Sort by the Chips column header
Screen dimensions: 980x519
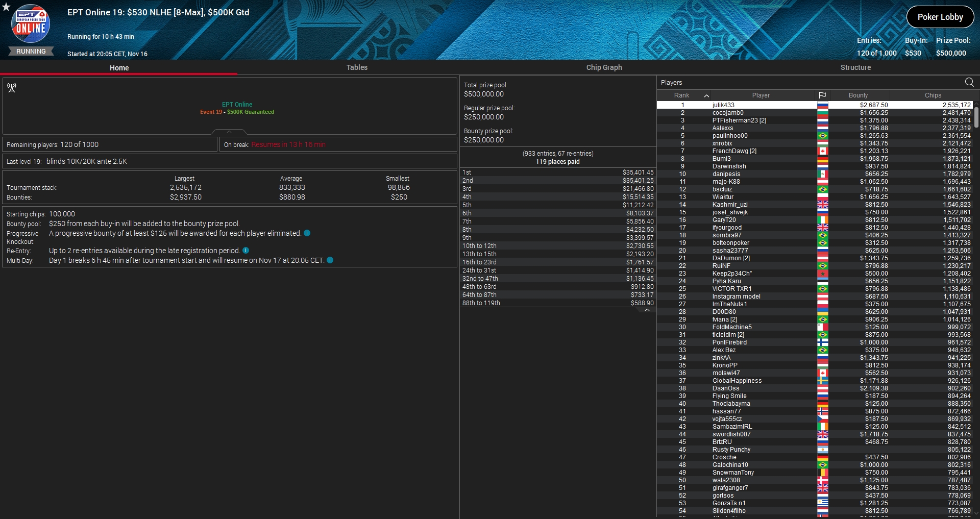[933, 95]
